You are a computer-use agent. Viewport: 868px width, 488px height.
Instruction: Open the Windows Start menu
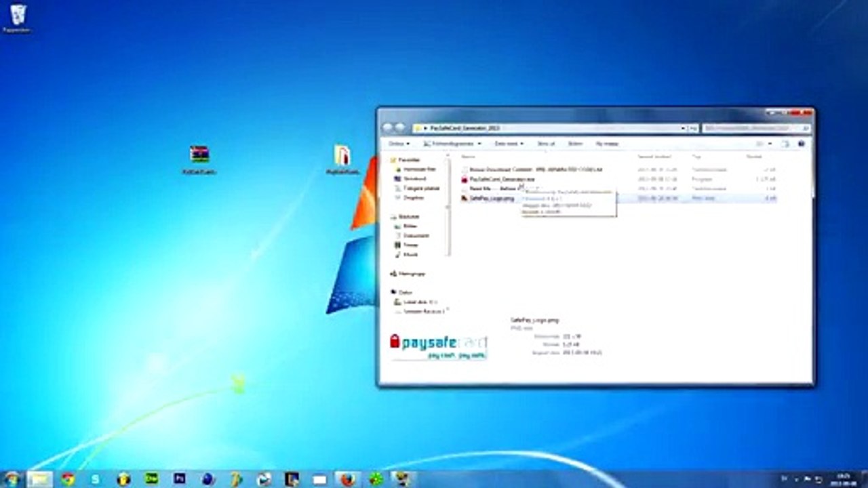12,479
